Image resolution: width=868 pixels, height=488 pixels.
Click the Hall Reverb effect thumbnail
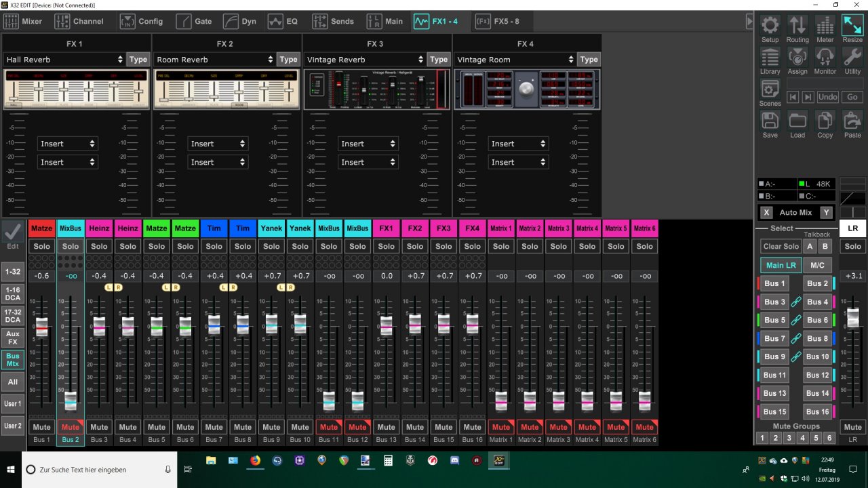pos(76,89)
